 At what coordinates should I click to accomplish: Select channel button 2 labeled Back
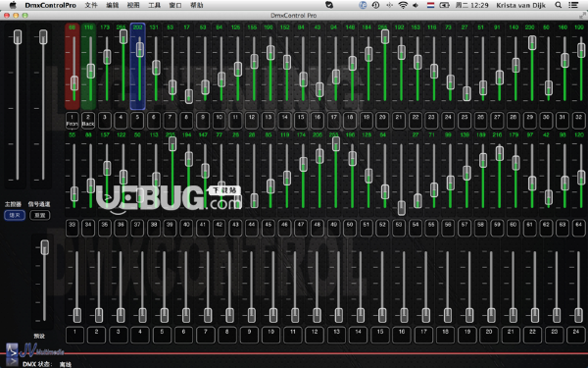coord(88,120)
